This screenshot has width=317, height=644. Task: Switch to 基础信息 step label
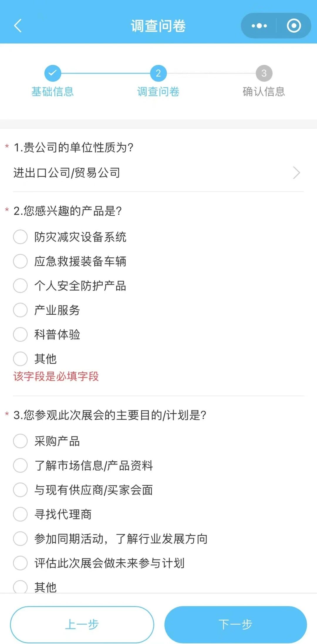[x=53, y=92]
